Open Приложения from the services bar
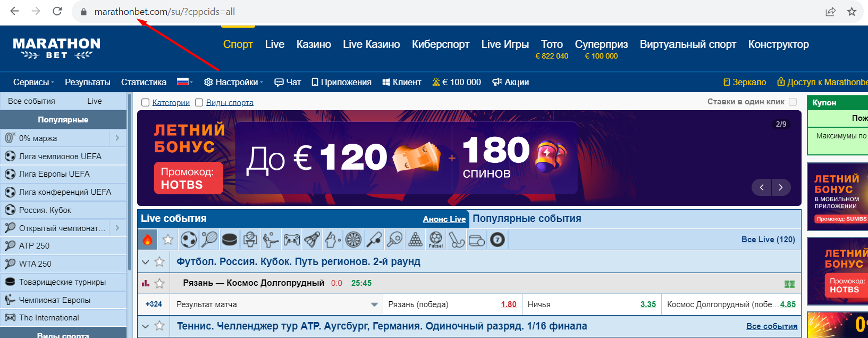The height and width of the screenshot is (338, 868). [x=341, y=82]
